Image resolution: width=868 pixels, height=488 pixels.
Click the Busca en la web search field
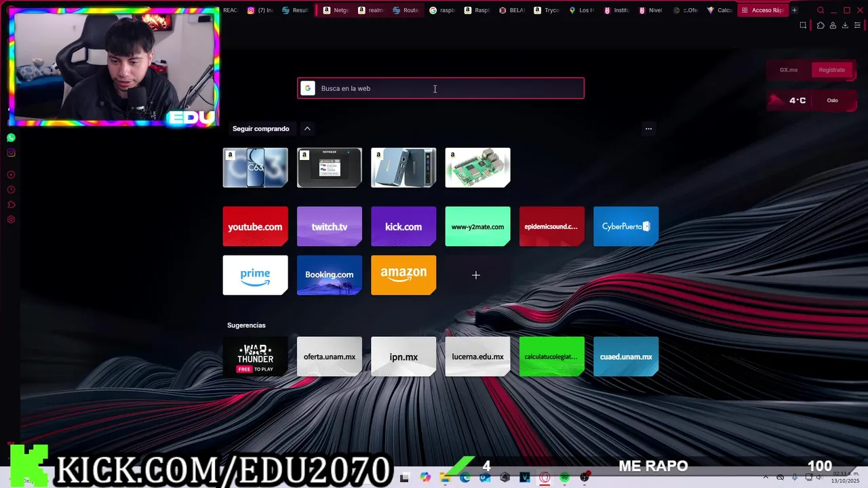pyautogui.click(x=441, y=88)
